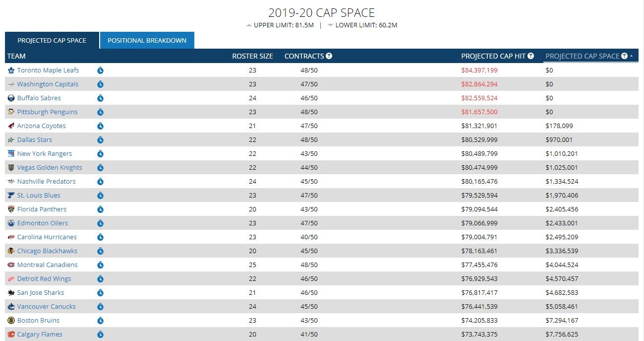Click the LOWER LIMIT: 60.2M text
The height and width of the screenshot is (341, 644).
[366, 25]
